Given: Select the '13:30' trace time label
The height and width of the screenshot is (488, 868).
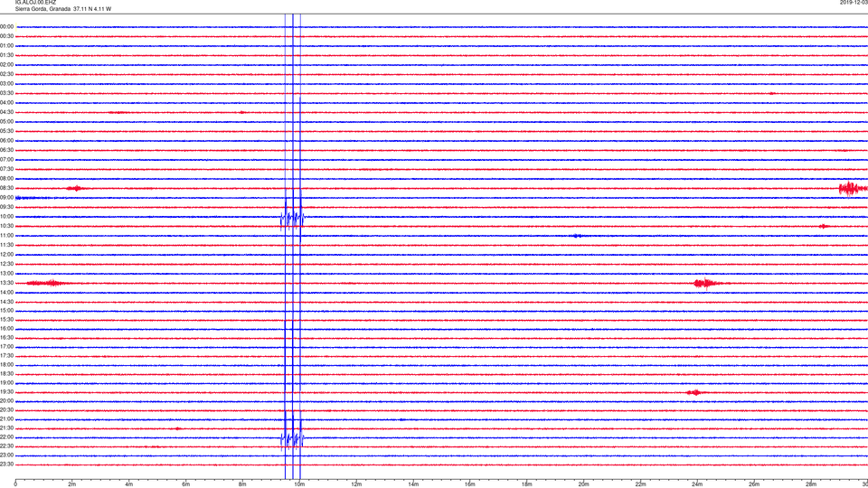Looking at the screenshot, I should 6,283.
